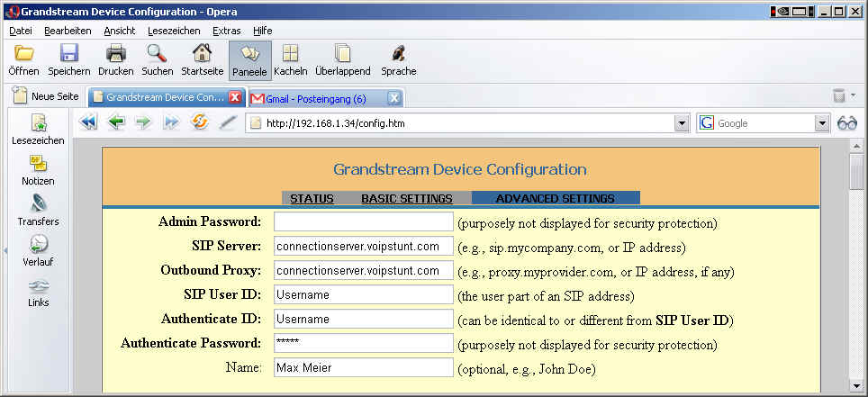Close the Grandstream Device Configuration tab

[x=235, y=98]
